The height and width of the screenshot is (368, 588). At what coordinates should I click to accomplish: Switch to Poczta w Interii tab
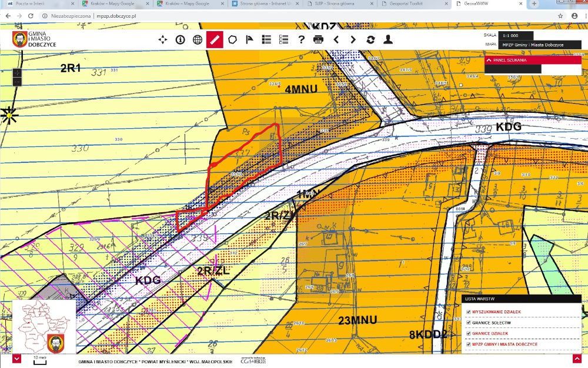point(35,4)
